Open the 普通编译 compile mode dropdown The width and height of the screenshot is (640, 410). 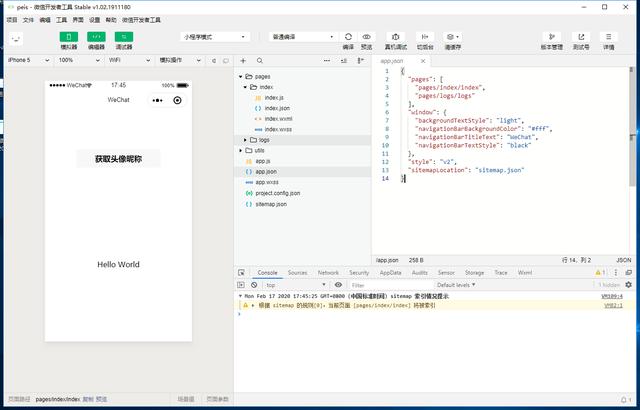click(302, 37)
